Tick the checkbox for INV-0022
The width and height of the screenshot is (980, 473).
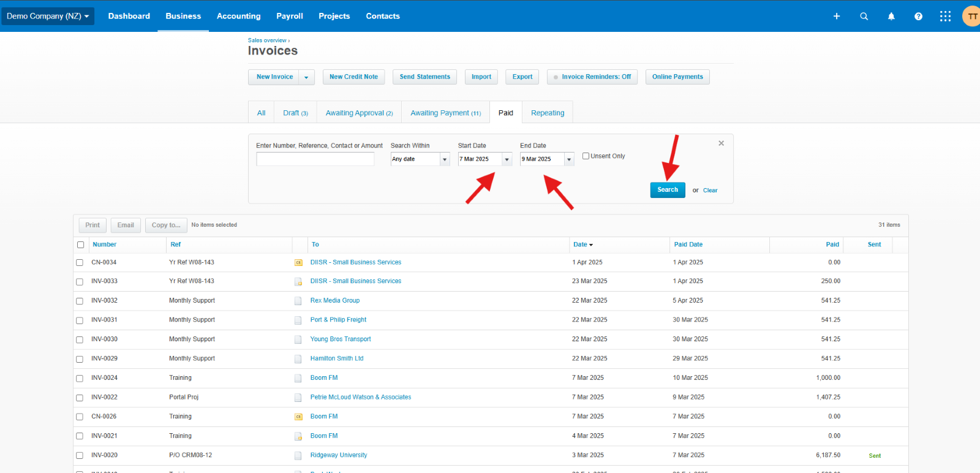(80, 398)
